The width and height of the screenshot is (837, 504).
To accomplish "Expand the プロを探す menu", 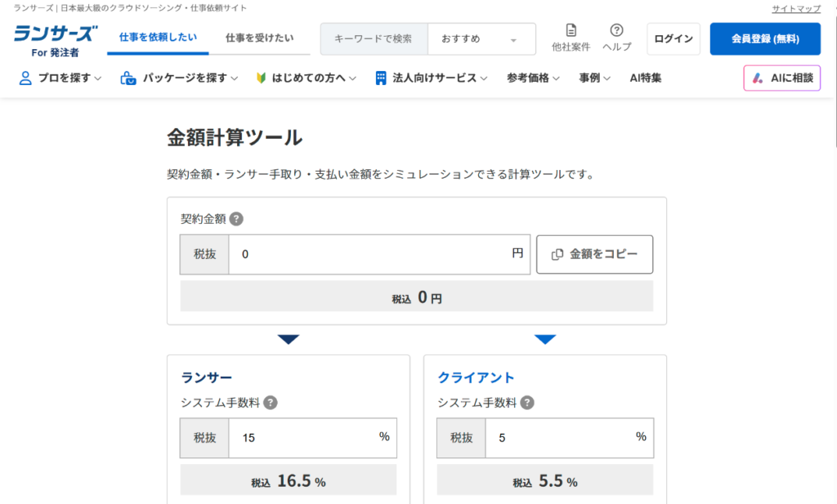I will click(60, 78).
